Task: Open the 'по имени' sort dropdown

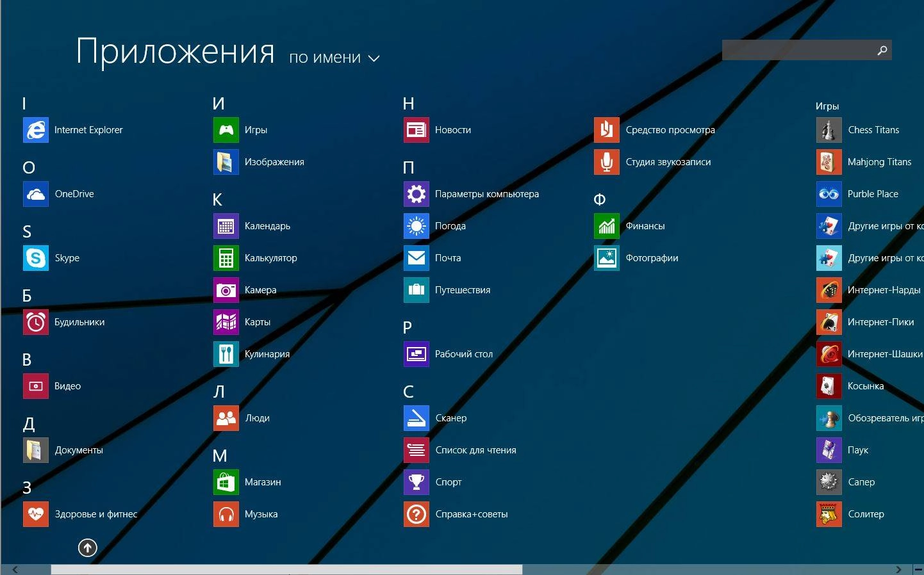Action: click(x=334, y=58)
